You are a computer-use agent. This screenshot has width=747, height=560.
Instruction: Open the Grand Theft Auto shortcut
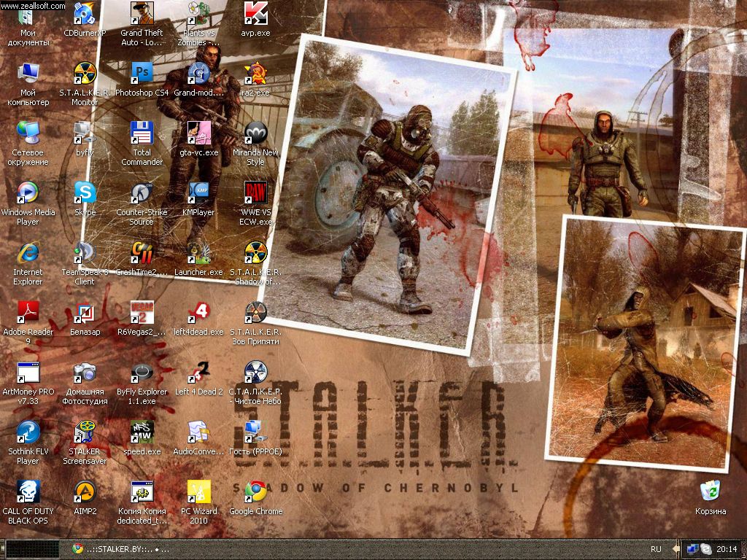pyautogui.click(x=142, y=13)
